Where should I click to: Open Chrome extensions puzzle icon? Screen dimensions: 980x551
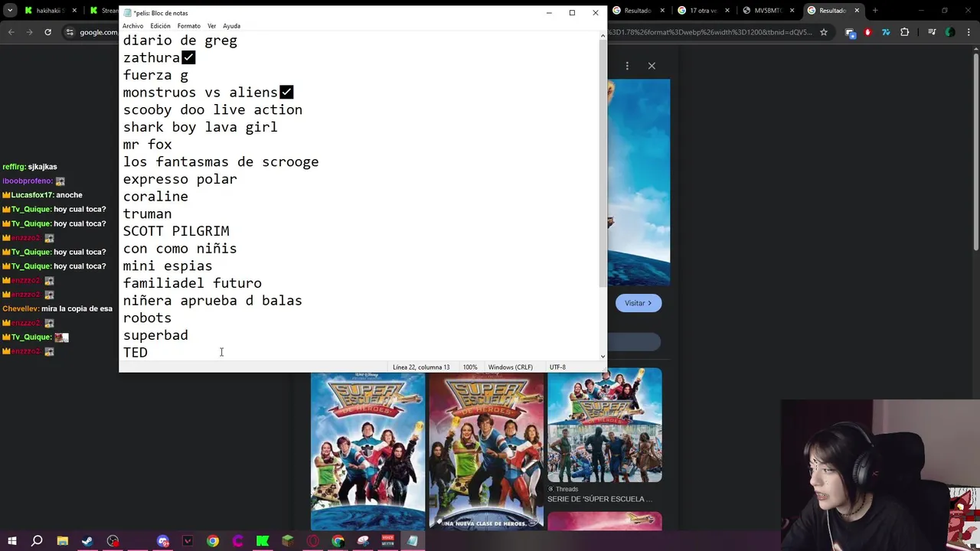(905, 32)
